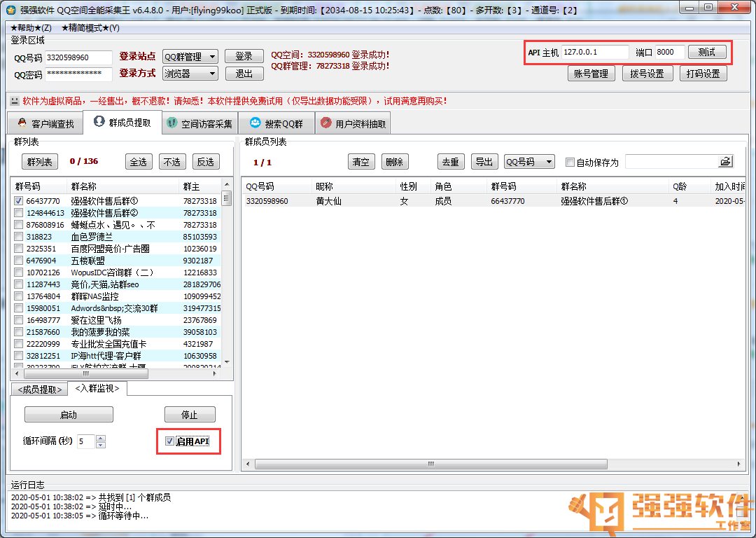This screenshot has width=756, height=538.
Task: Select the 百度网盟竞价-广告圈 group row
Action: tap(116, 249)
